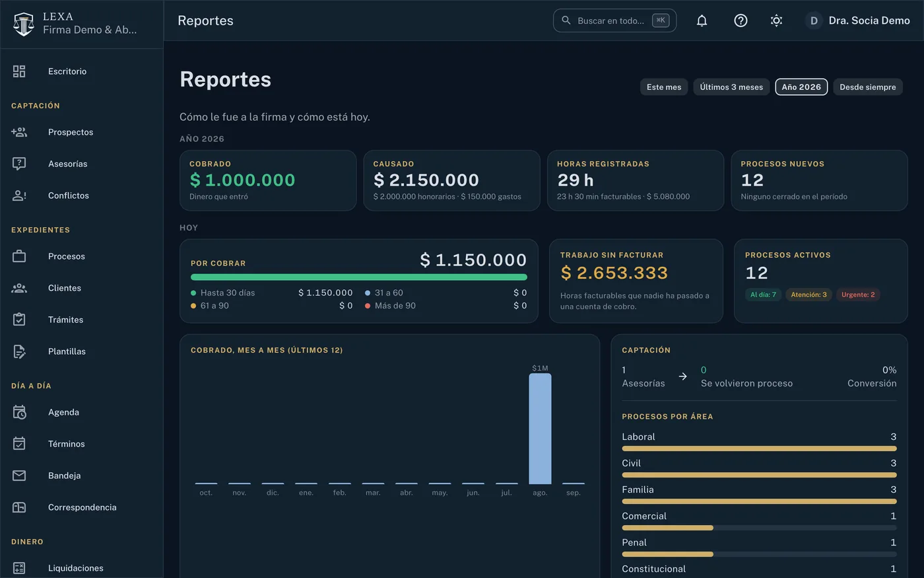Click the Prospectos add-people icon

coord(19,132)
